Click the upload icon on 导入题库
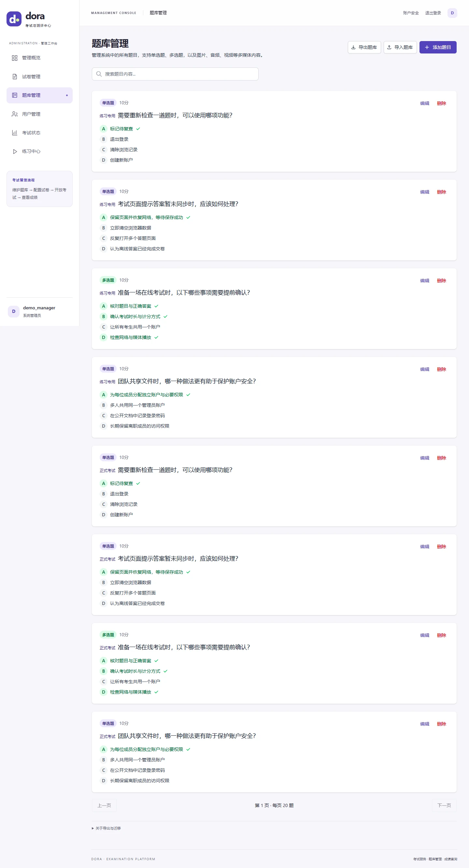469x868 pixels. [389, 47]
